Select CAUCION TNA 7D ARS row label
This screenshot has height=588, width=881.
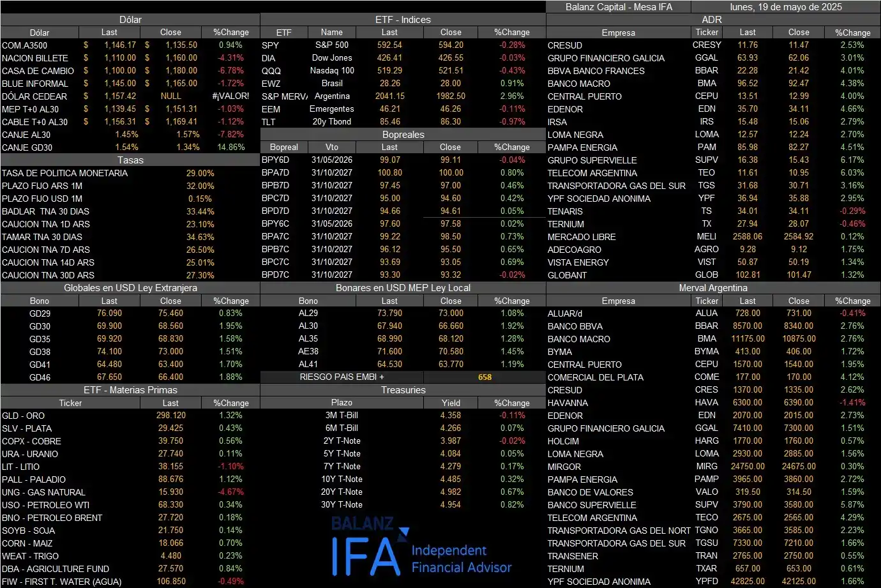coord(46,250)
